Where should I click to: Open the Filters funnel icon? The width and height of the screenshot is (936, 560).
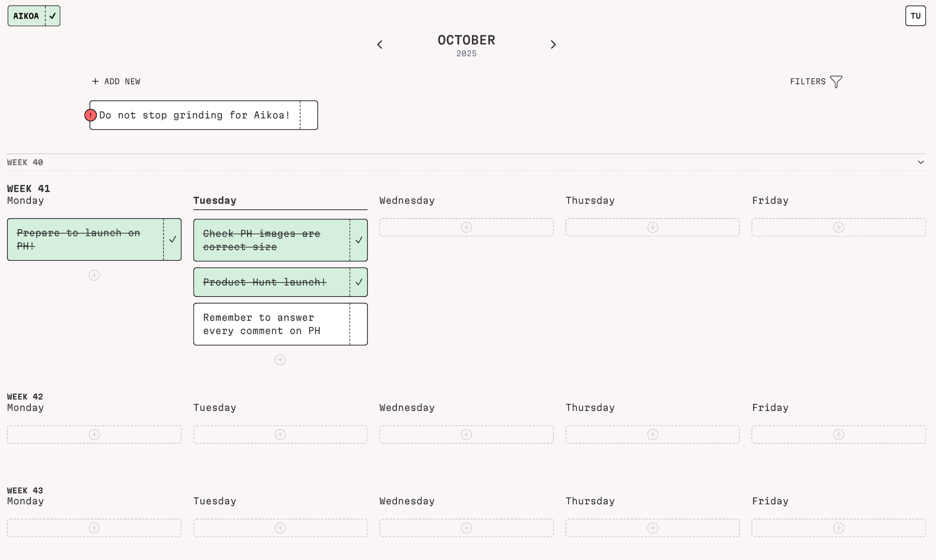point(836,82)
